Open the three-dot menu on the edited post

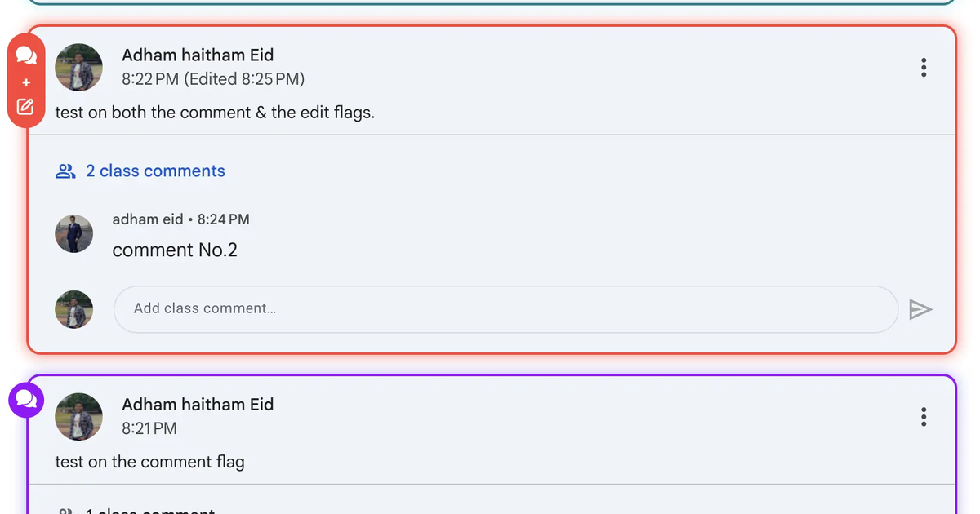tap(924, 68)
